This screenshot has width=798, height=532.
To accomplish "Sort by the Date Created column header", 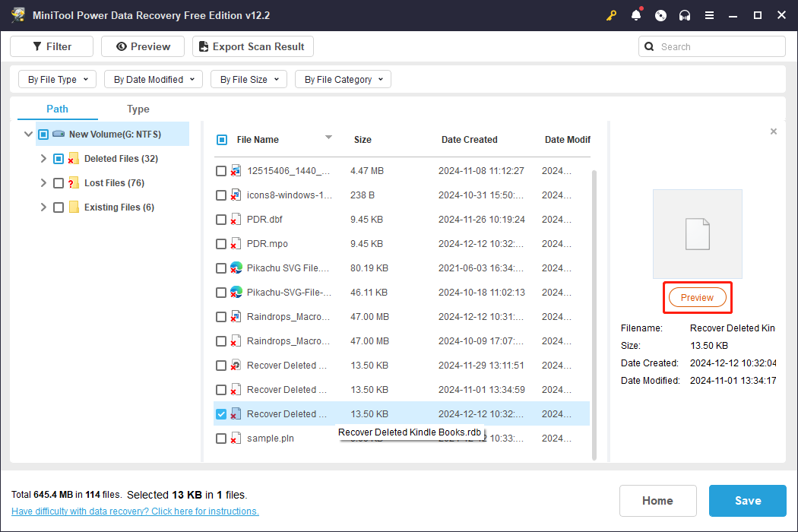I will pos(469,140).
